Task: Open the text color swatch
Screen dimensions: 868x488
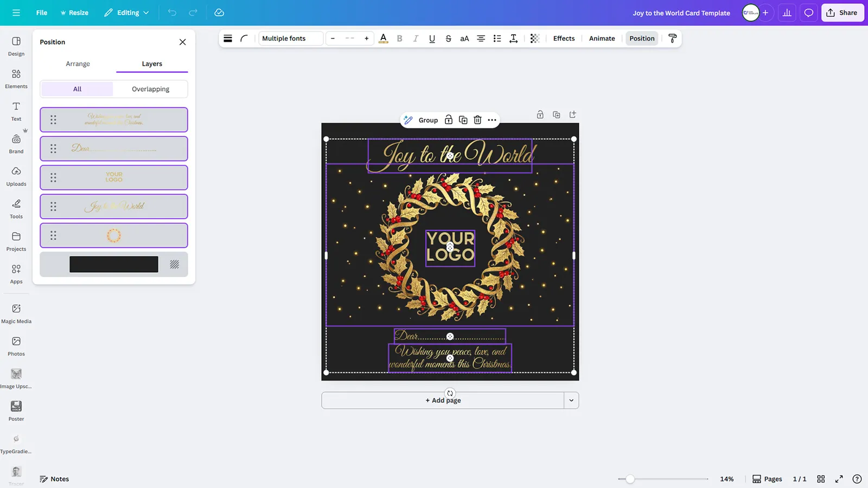Action: [384, 38]
